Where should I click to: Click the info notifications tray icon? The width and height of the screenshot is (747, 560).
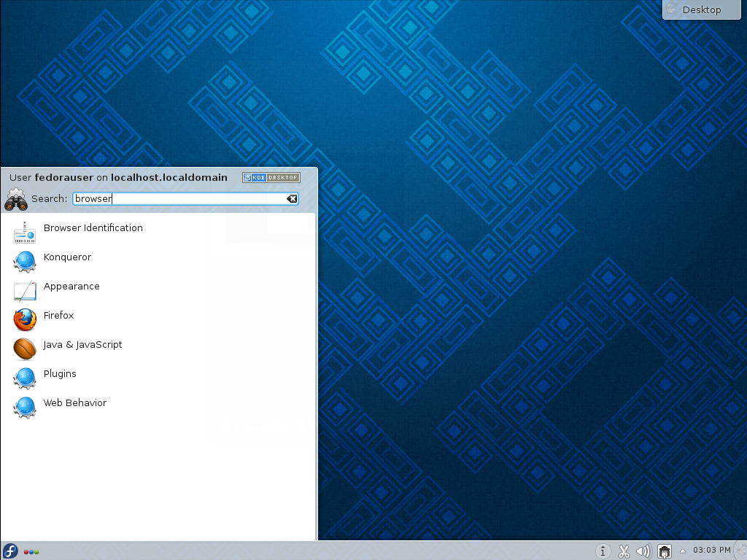pyautogui.click(x=603, y=551)
